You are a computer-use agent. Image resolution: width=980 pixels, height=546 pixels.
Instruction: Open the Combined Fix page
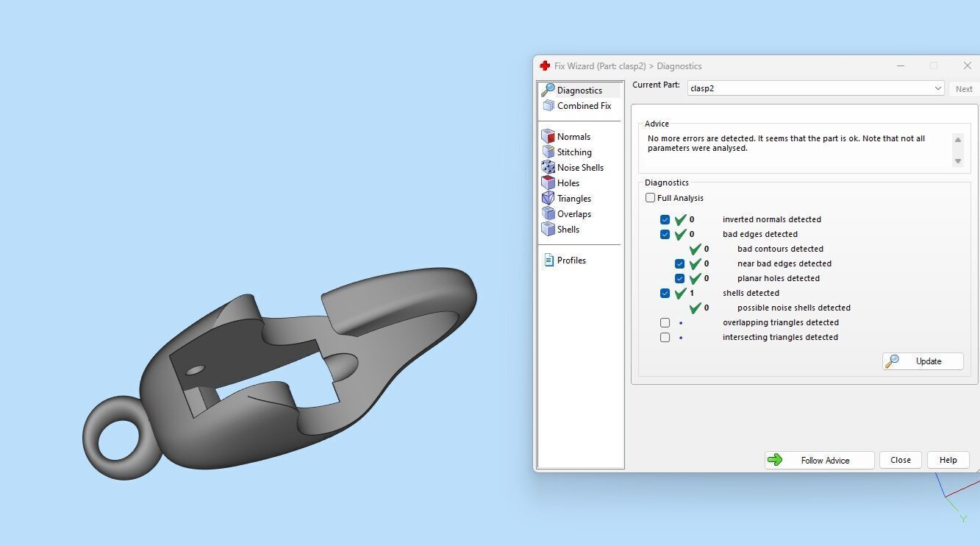[584, 106]
